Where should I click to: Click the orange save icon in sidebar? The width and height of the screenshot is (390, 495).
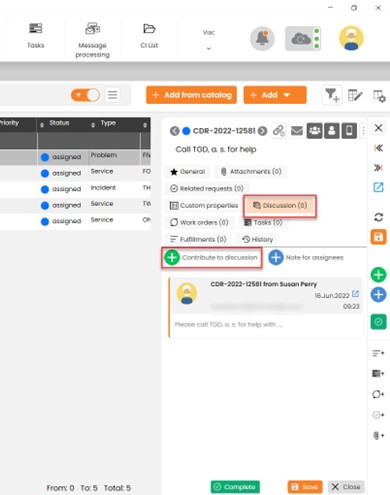[378, 237]
